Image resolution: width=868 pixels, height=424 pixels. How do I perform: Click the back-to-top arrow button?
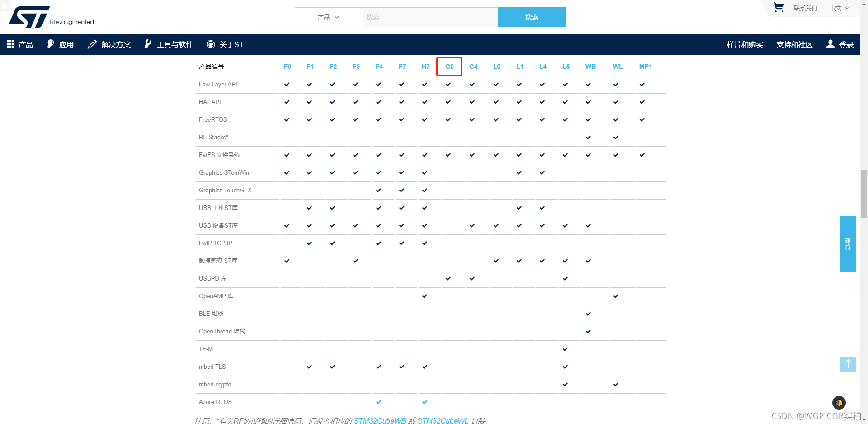tap(848, 364)
